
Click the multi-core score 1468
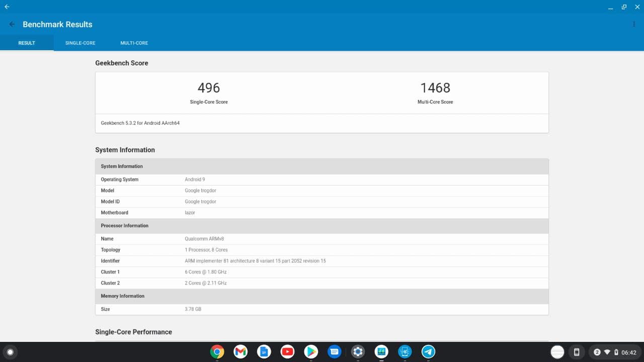click(x=435, y=88)
